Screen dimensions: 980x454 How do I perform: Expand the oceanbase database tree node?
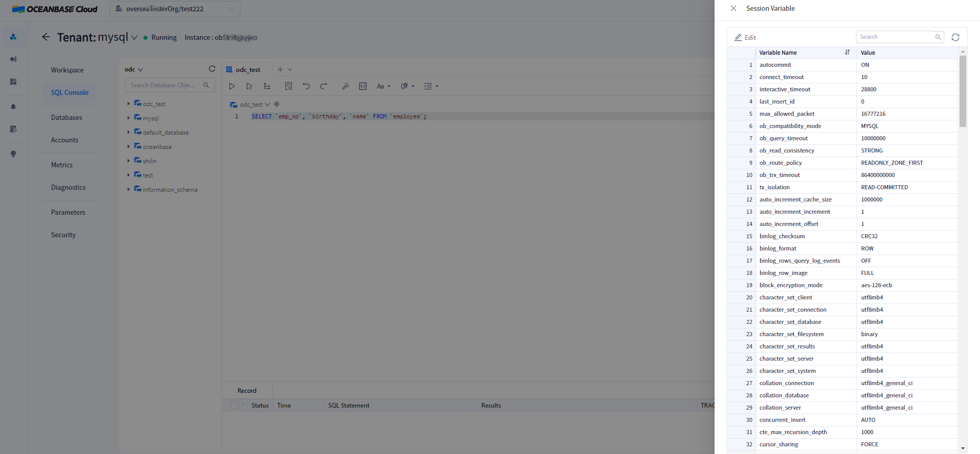pyautogui.click(x=128, y=147)
